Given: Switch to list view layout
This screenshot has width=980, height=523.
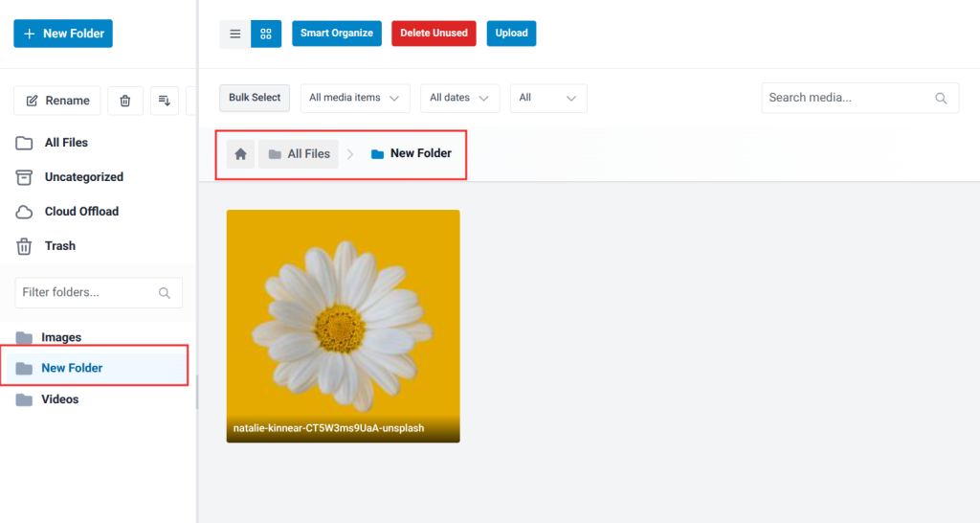Looking at the screenshot, I should click(x=235, y=34).
